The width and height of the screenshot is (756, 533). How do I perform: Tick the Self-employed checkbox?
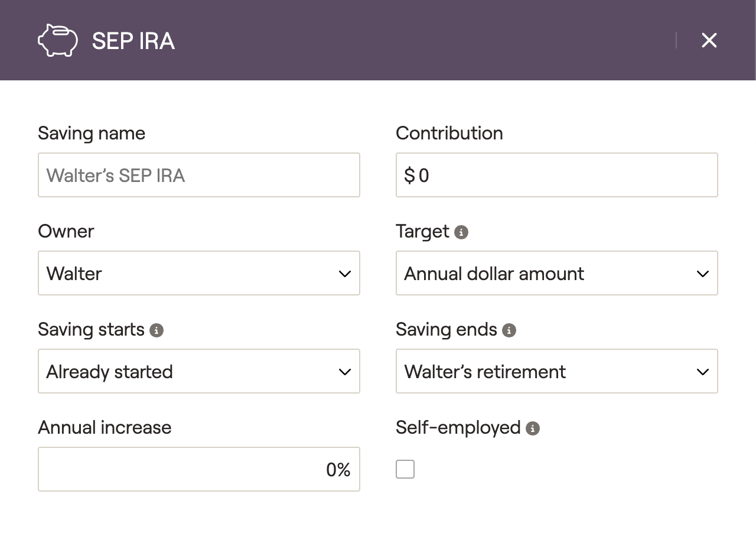click(405, 469)
